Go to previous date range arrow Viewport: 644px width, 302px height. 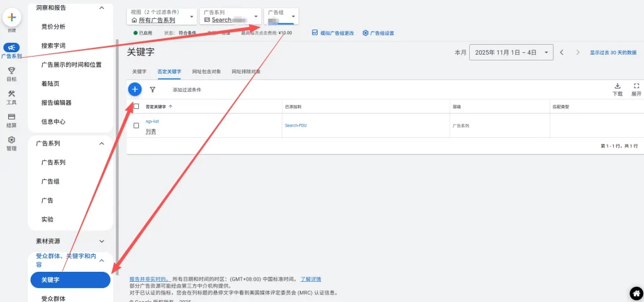562,53
